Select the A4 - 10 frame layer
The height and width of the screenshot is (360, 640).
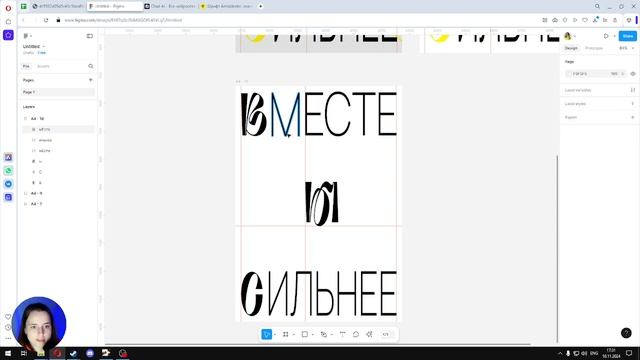pos(38,119)
